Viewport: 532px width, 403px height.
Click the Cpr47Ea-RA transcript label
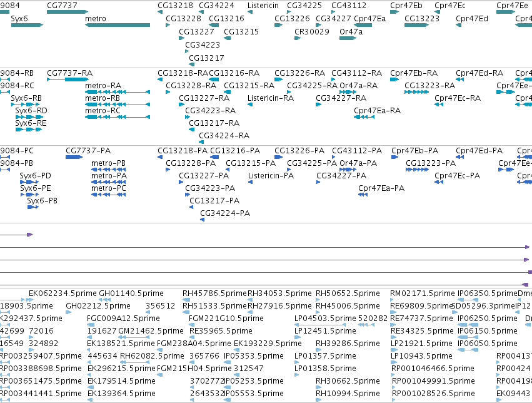(x=377, y=111)
